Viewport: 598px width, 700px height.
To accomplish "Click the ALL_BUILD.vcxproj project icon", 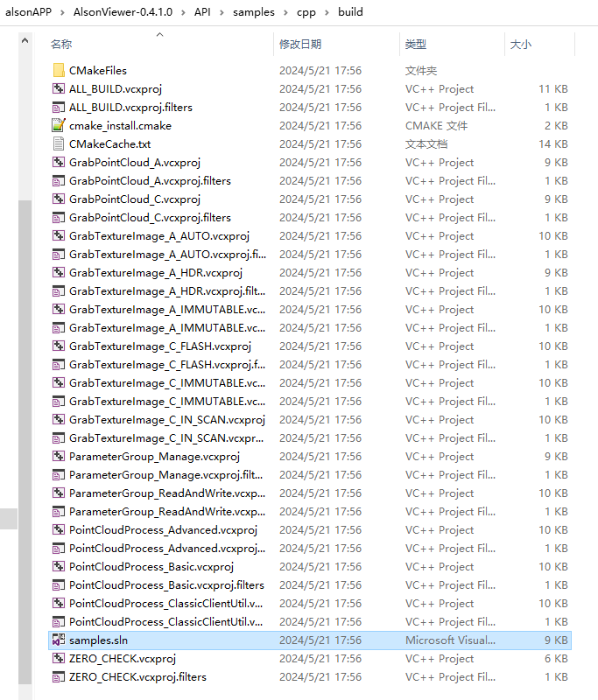I will 59,89.
